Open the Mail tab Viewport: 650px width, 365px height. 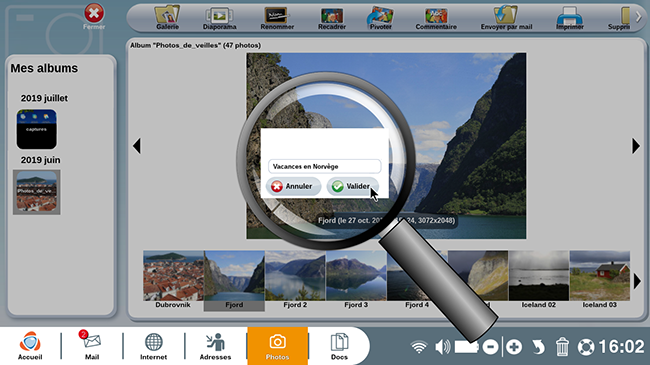92,345
